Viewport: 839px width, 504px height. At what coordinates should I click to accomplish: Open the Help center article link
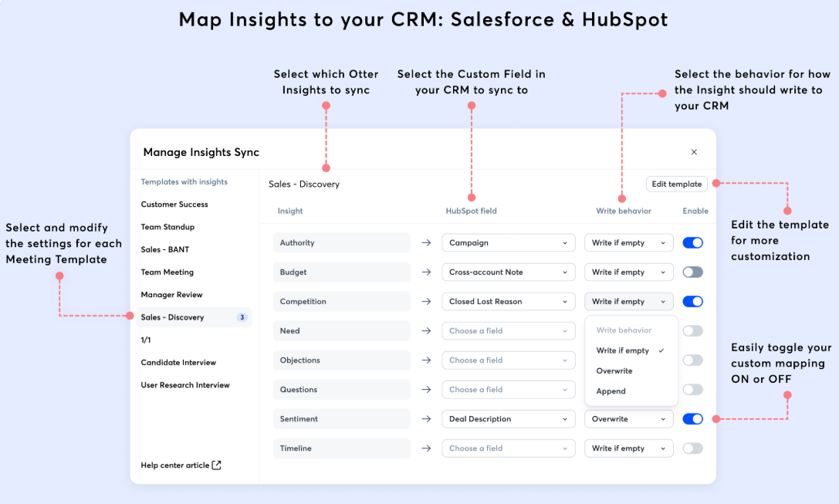(175, 465)
